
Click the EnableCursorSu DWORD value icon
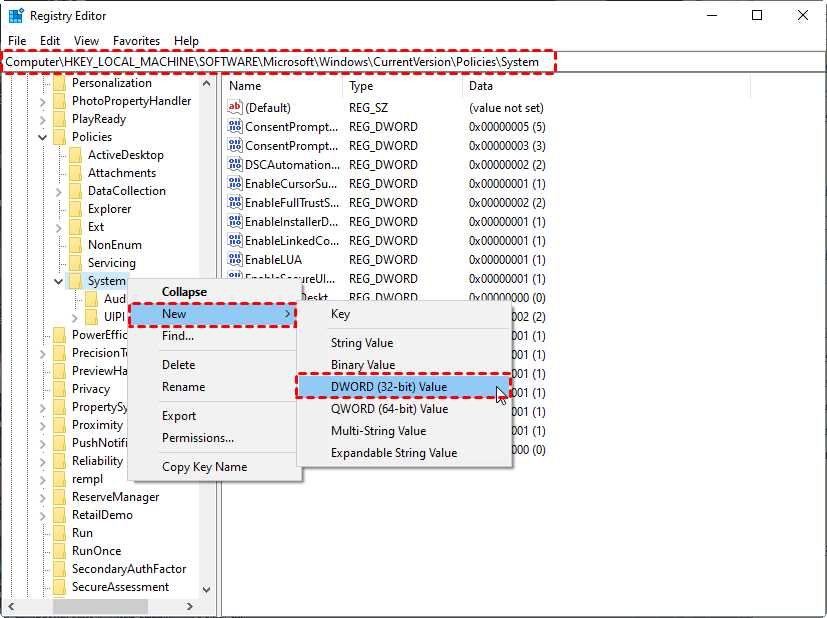coord(235,183)
